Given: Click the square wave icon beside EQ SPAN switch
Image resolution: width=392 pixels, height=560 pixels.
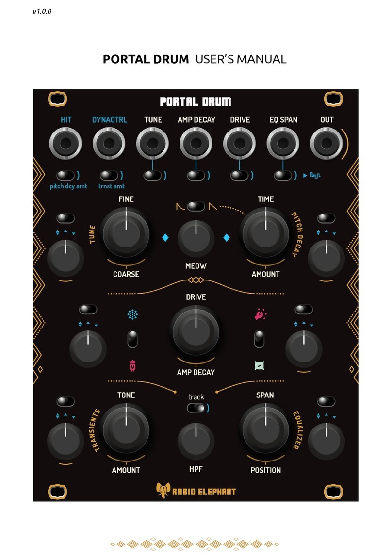Looking at the screenshot, I should pos(315,175).
